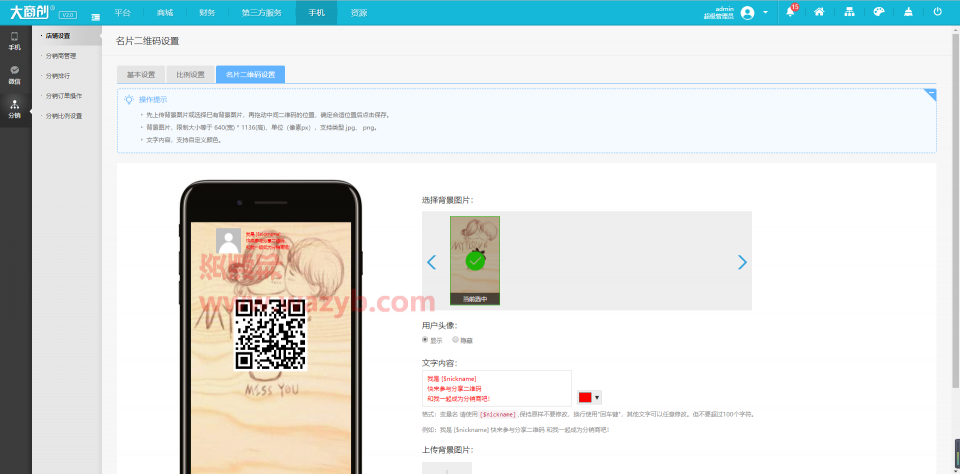Select the wooden couple background thumbnail
Viewport: 960px width, 474px height.
click(x=475, y=260)
